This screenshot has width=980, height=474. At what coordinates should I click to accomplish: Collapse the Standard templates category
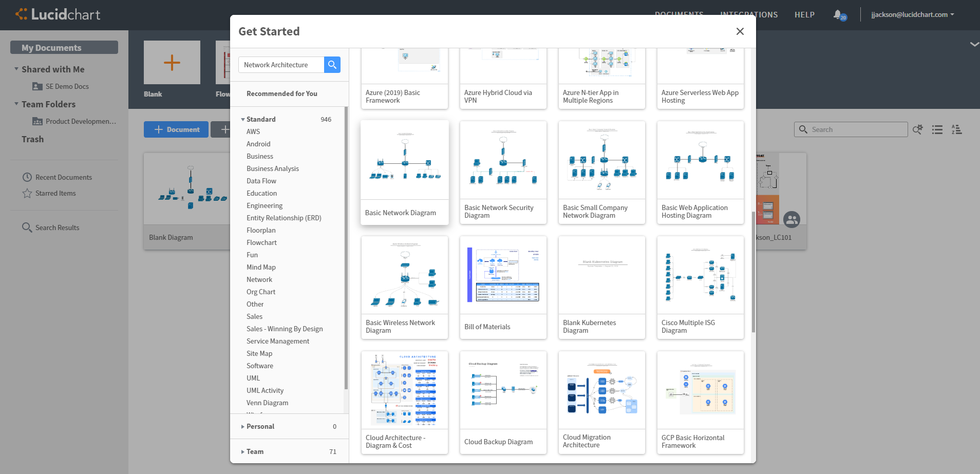[x=243, y=119]
